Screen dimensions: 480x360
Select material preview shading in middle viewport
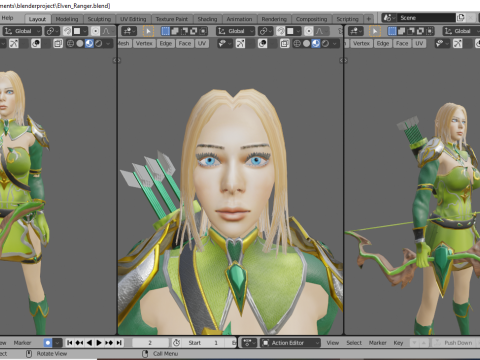tap(316, 43)
